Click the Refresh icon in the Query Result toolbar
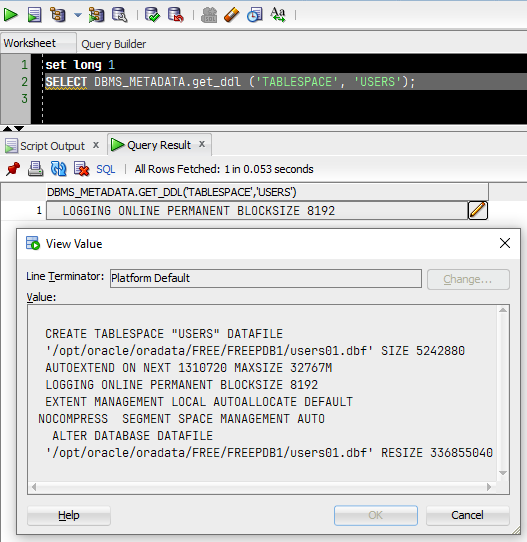Viewport: 527px width, 542px height. click(58, 169)
